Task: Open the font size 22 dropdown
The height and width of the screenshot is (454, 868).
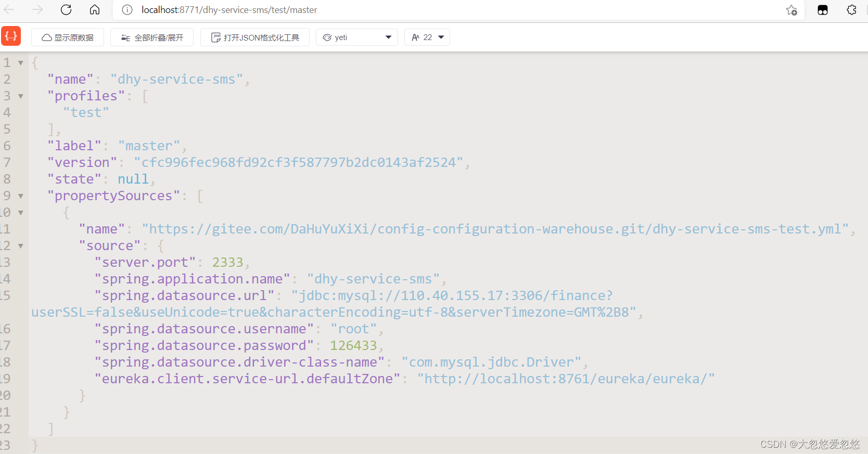Action: point(427,37)
